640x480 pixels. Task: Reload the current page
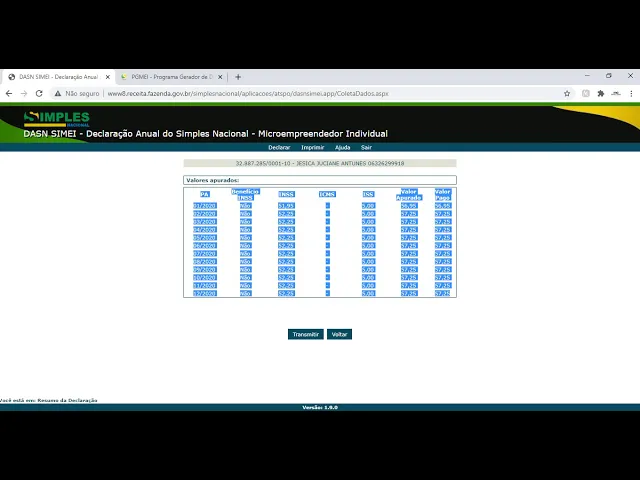[x=39, y=93]
